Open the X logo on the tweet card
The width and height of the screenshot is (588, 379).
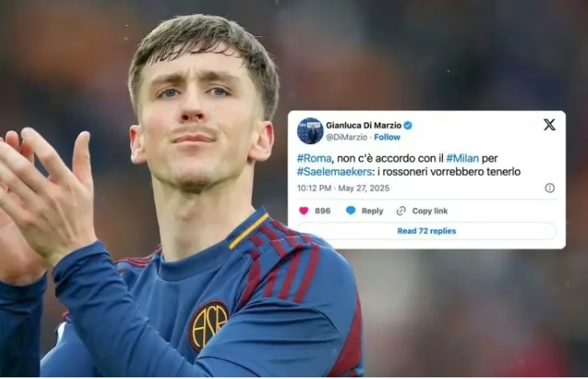(x=549, y=125)
